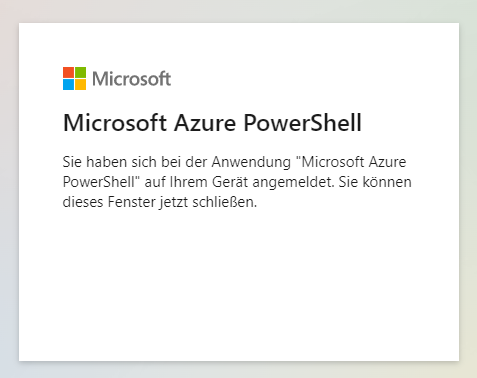Click the word "Microsoft" in the heading
477x378 pixels.
tap(115, 123)
